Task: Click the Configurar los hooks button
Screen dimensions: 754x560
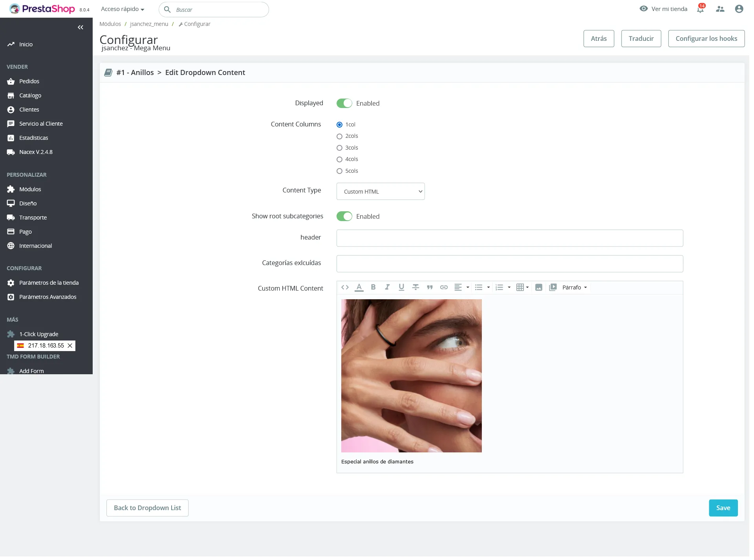Action: pos(706,38)
